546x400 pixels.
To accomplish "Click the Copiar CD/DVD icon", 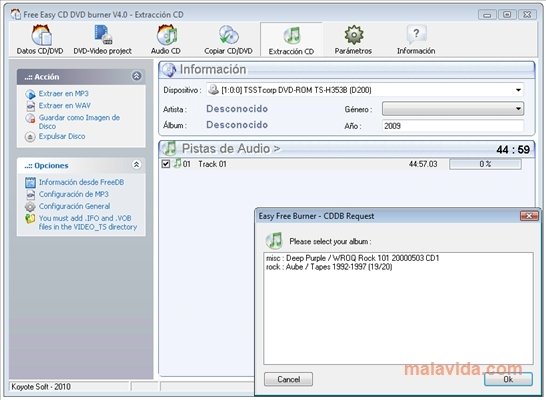I will point(228,35).
